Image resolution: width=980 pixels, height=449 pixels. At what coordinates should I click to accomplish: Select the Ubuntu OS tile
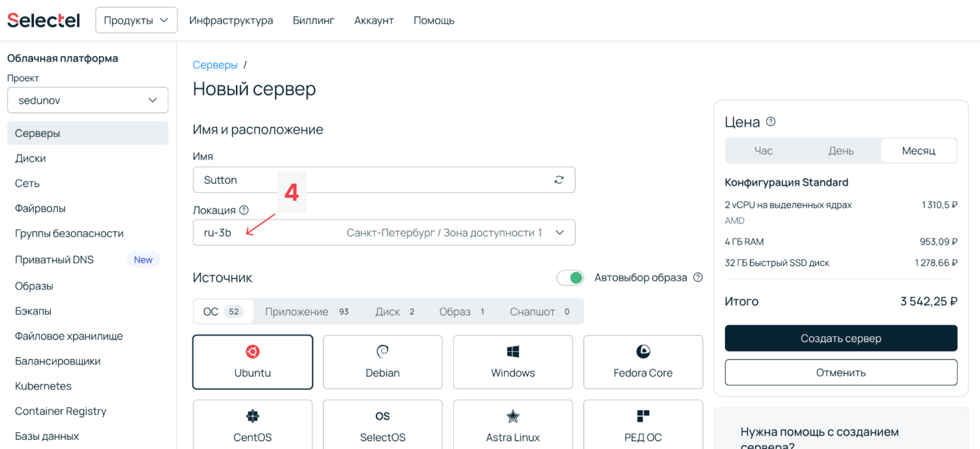(253, 362)
